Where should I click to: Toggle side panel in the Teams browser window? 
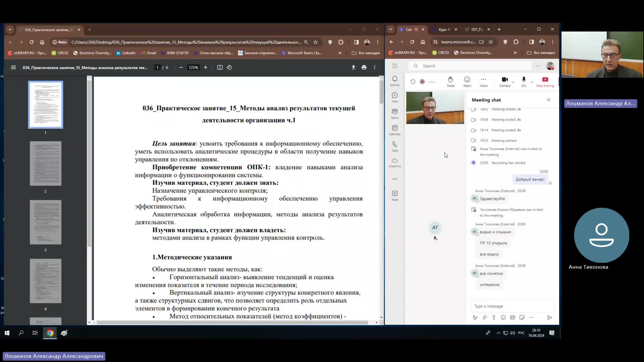[x=532, y=42]
